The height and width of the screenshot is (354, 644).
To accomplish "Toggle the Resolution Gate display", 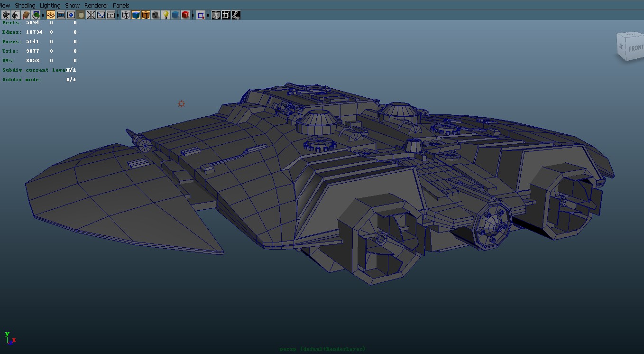I will pyautogui.click(x=71, y=15).
